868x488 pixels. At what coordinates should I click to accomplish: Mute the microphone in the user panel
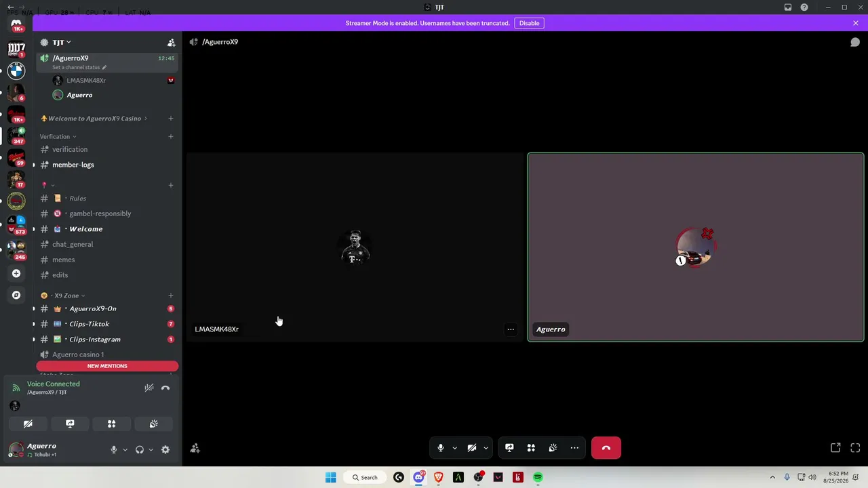114,449
